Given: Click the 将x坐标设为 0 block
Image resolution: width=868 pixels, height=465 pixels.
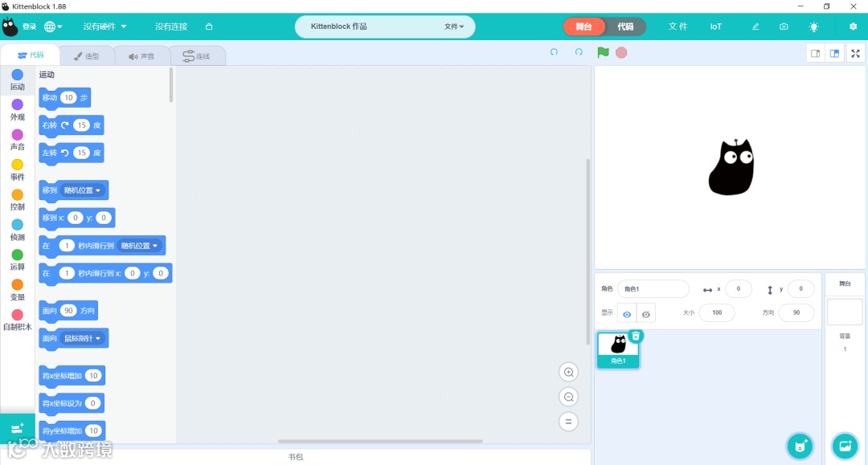Looking at the screenshot, I should tap(72, 404).
